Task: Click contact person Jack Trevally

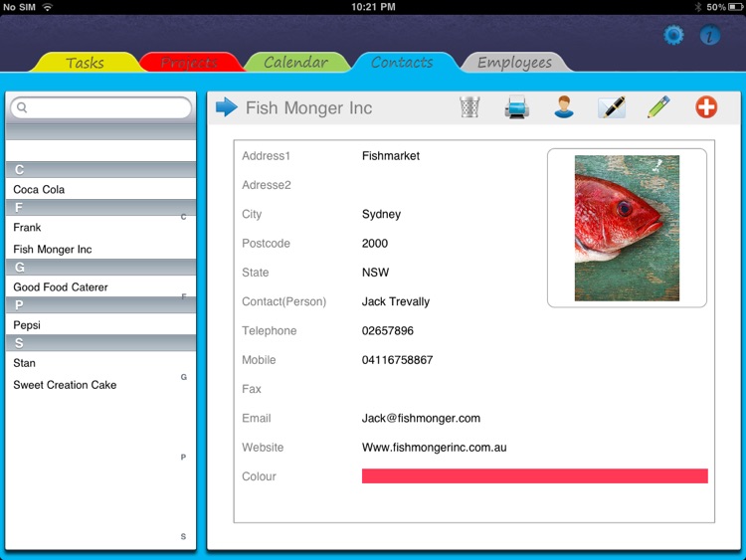Action: pyautogui.click(x=396, y=301)
